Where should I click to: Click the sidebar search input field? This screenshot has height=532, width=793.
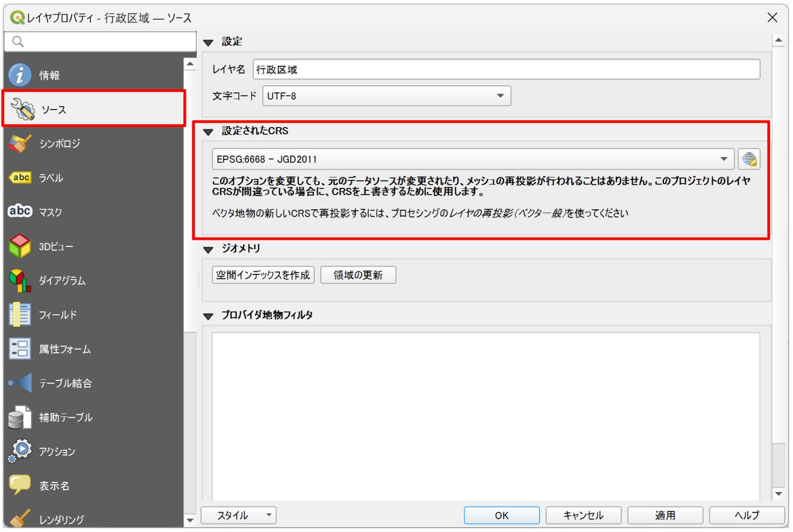click(x=100, y=42)
